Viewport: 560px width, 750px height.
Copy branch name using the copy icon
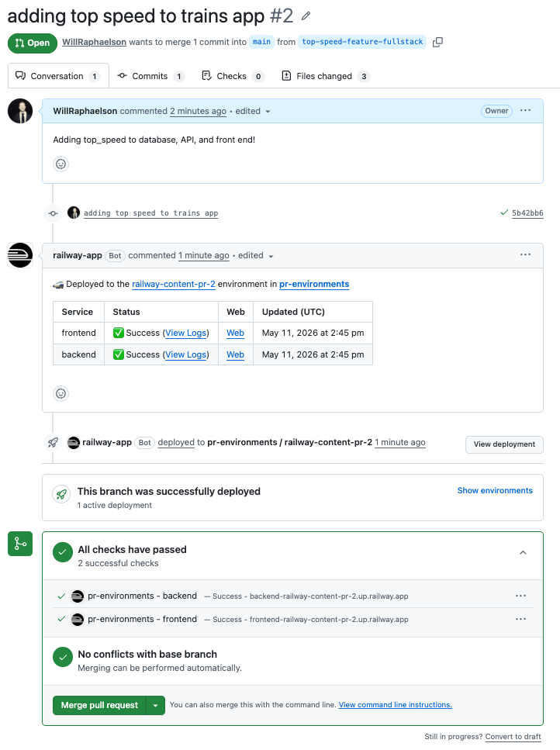(x=437, y=42)
